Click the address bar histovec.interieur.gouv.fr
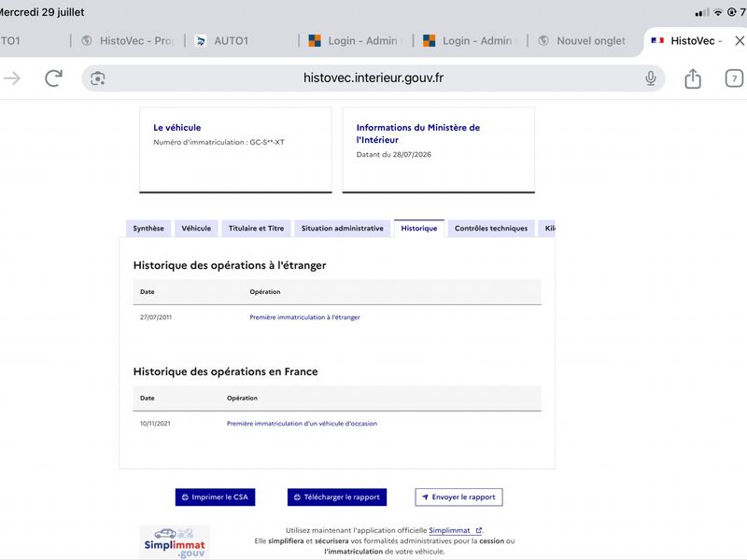Screen dimensions: 747x560 point(373,78)
